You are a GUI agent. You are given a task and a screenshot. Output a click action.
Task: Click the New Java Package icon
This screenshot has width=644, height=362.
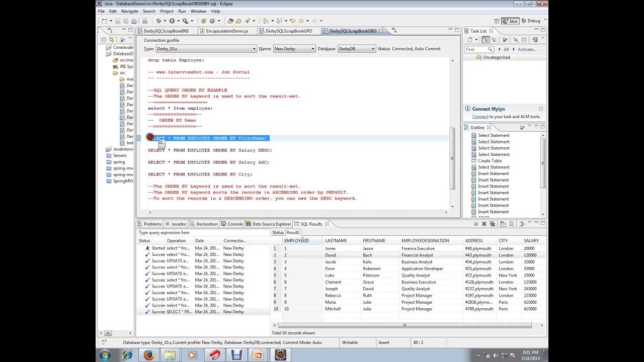coord(204,21)
